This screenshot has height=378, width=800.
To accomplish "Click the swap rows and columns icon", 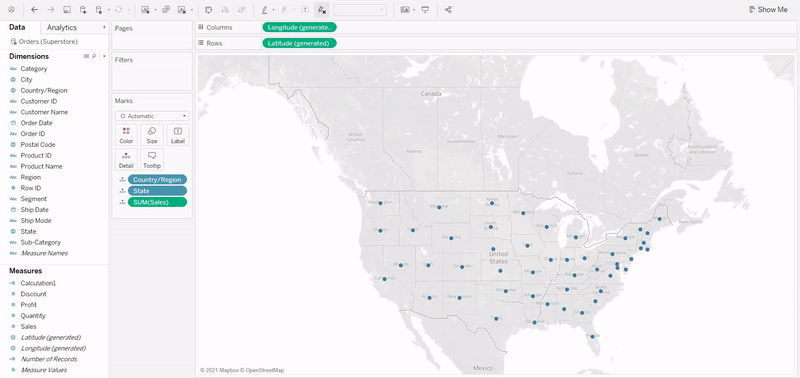I will pos(208,10).
